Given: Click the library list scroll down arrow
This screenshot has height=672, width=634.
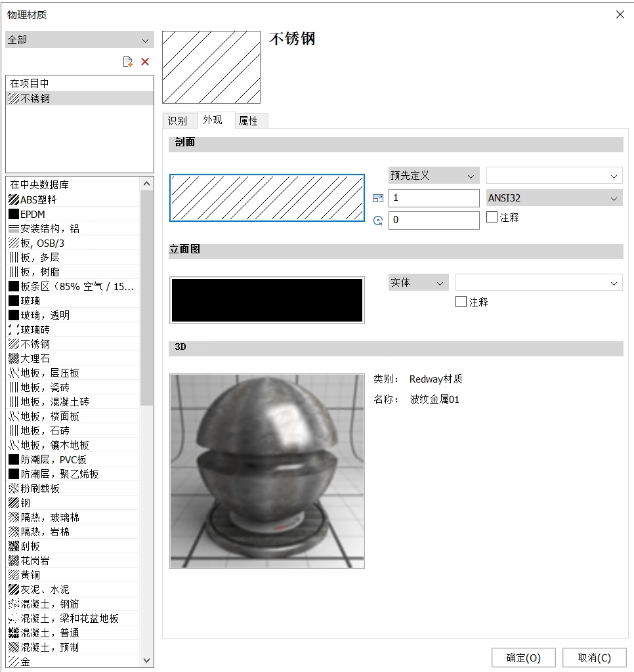Looking at the screenshot, I should click(146, 660).
